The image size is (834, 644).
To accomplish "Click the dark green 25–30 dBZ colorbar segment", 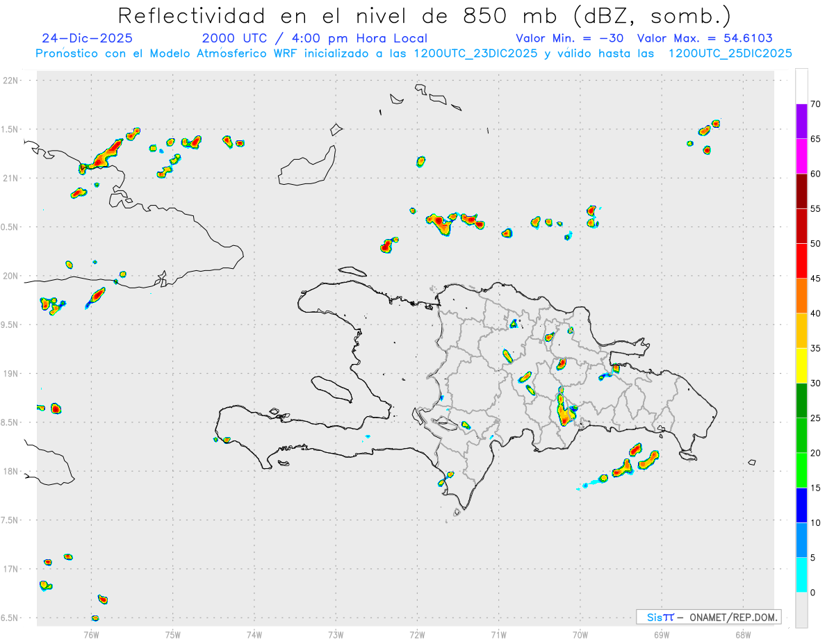I will coord(801,400).
